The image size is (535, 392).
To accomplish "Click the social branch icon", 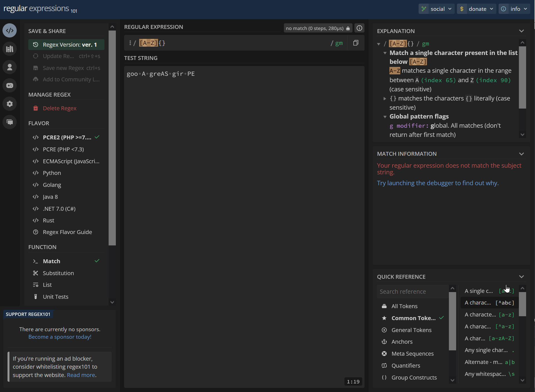I will [424, 9].
